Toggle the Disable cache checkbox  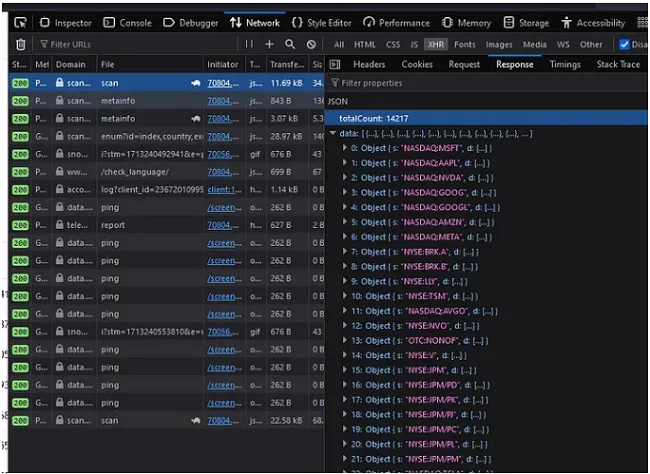624,44
